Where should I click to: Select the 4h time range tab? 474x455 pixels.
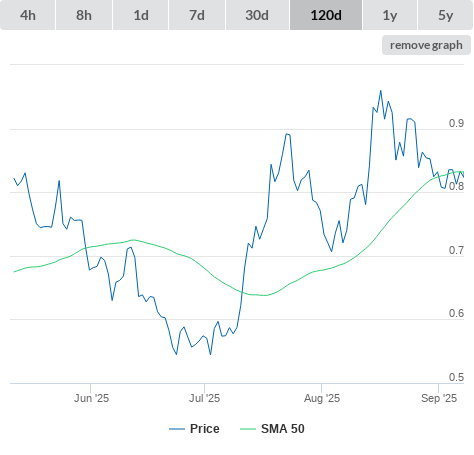(x=28, y=15)
